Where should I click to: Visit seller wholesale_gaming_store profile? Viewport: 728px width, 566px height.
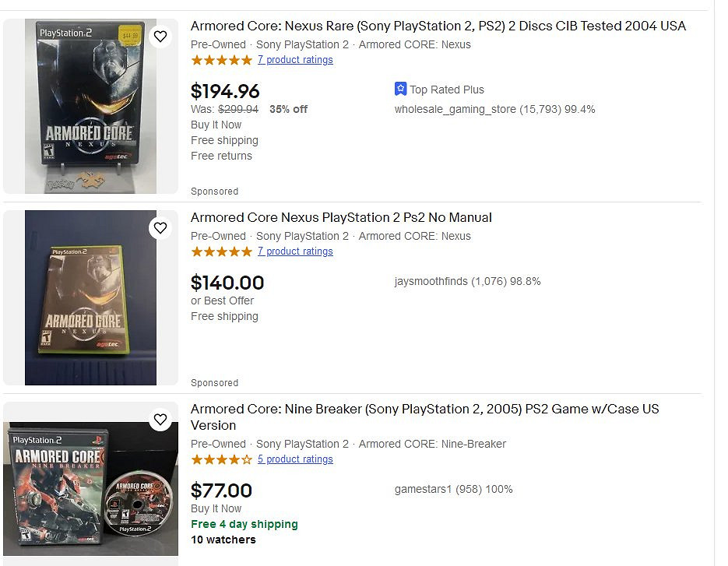pyautogui.click(x=455, y=110)
